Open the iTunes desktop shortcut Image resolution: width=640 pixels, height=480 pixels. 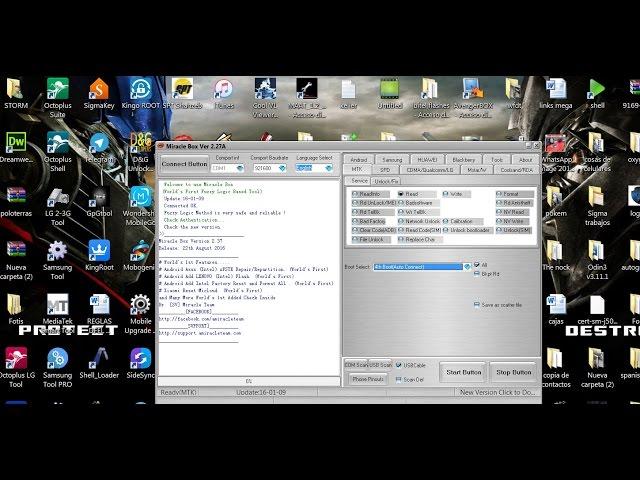(224, 94)
